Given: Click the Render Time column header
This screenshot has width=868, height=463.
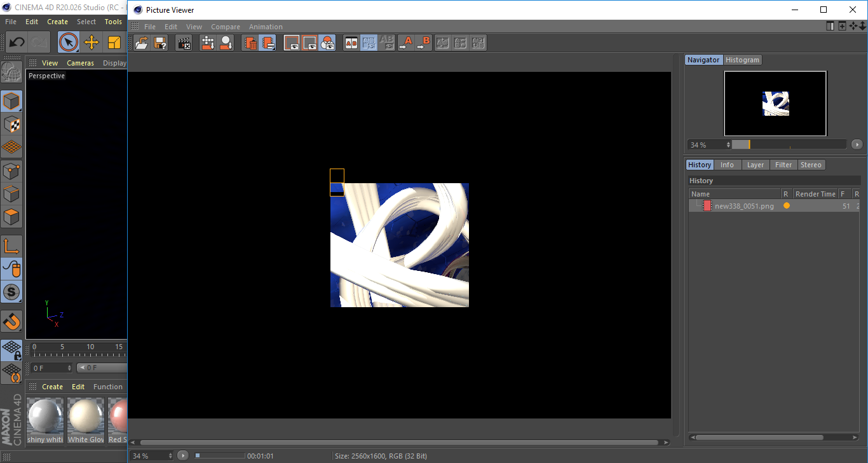Looking at the screenshot, I should pyautogui.click(x=815, y=194).
